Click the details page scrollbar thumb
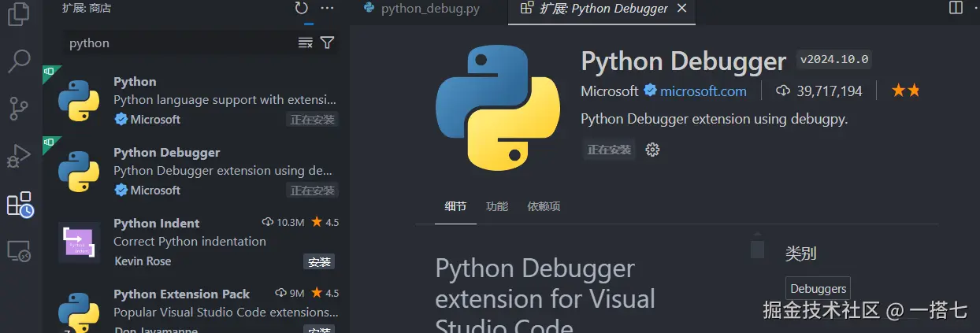The width and height of the screenshot is (980, 333). pyautogui.click(x=757, y=248)
